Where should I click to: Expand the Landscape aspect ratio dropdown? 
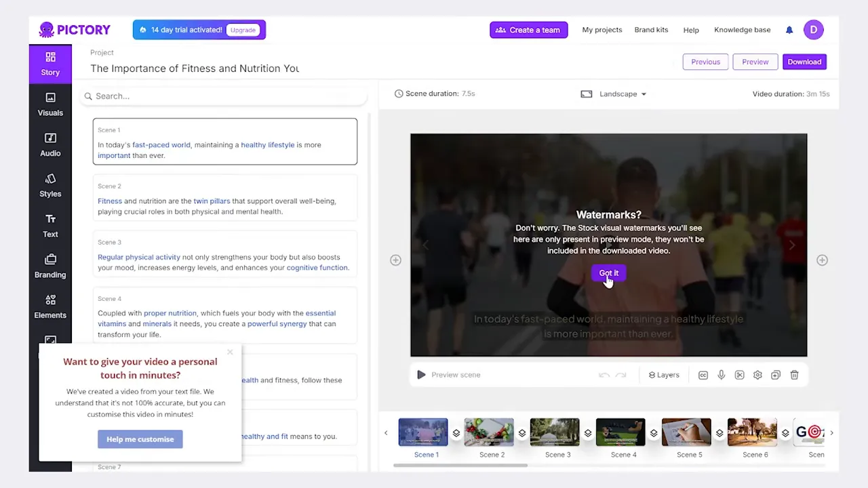(614, 94)
